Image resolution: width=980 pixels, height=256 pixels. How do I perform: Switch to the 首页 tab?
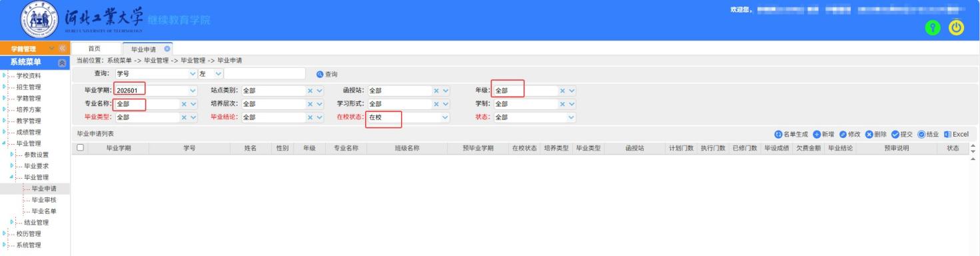click(x=96, y=49)
